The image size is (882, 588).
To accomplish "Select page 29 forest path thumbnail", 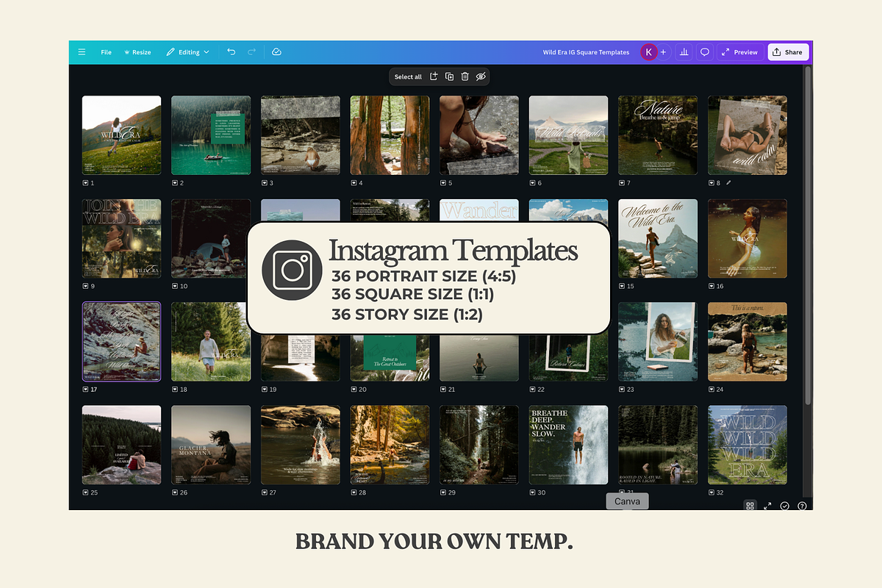I will point(479,445).
